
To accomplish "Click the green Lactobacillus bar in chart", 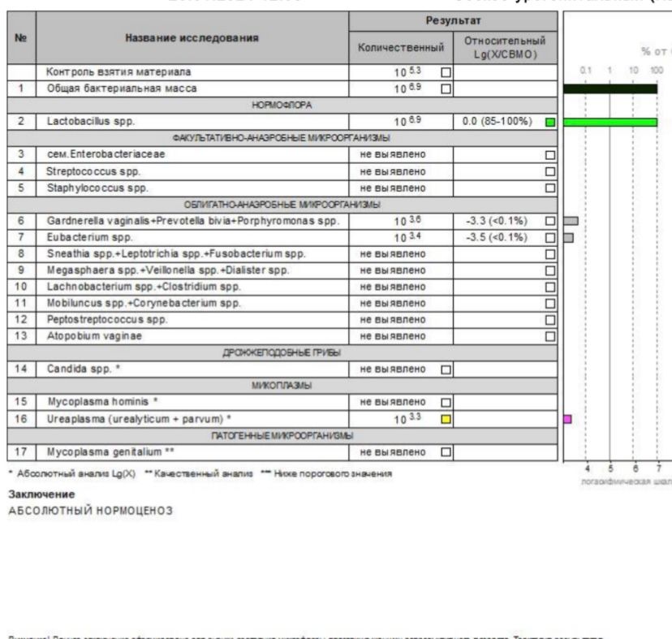I will pos(610,123).
